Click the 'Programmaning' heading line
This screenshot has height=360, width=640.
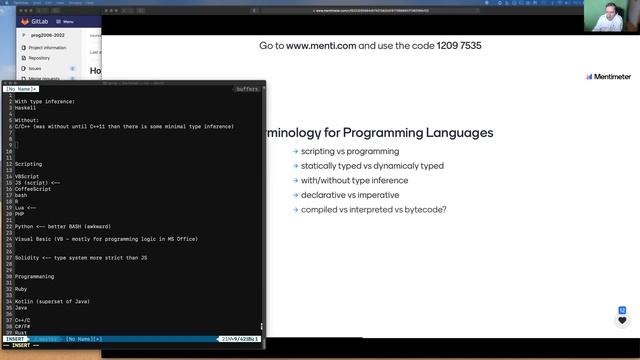click(x=34, y=277)
